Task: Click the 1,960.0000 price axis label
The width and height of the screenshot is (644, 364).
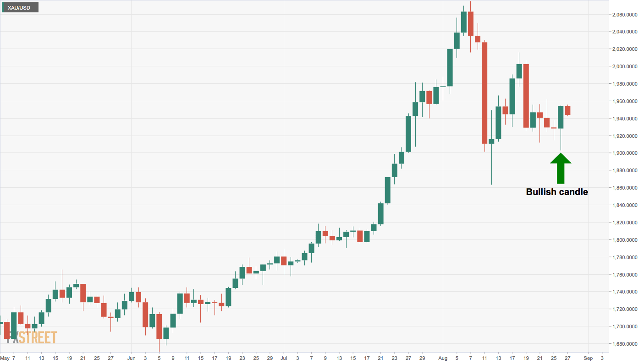Action: click(x=624, y=101)
